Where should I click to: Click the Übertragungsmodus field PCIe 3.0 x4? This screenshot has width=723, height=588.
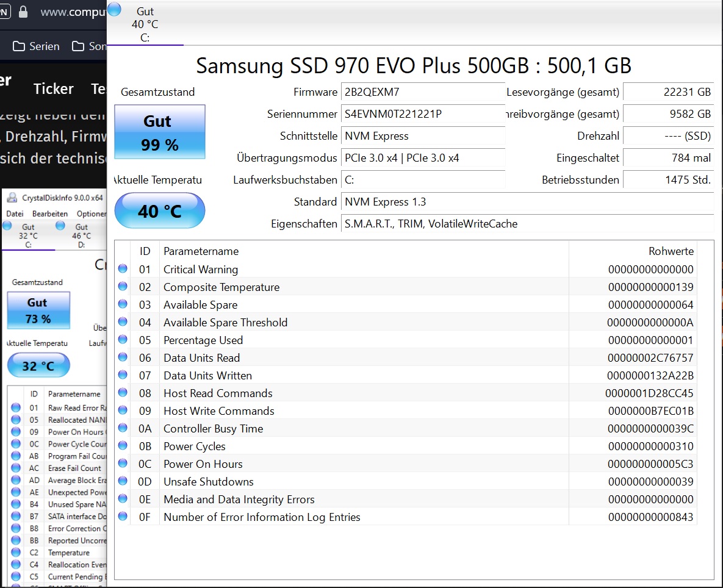coord(423,157)
